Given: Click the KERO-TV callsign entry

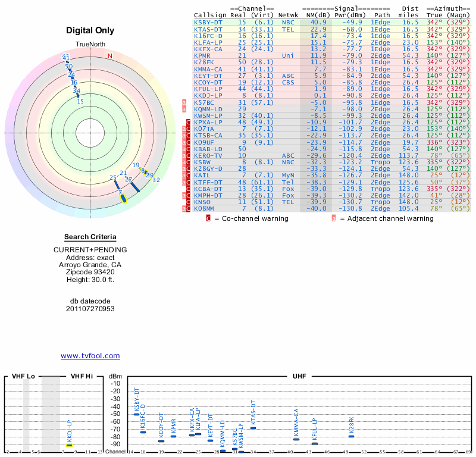Looking at the screenshot, I should pyautogui.click(x=208, y=155).
